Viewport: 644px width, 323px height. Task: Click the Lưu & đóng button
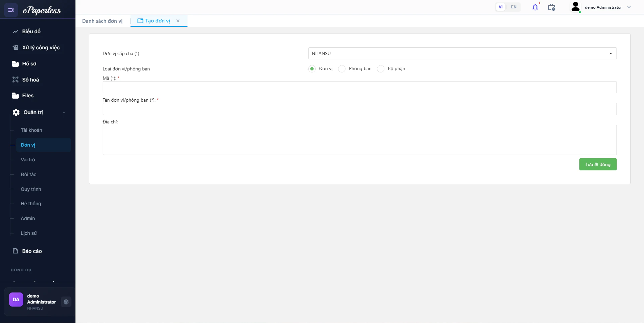click(598, 164)
